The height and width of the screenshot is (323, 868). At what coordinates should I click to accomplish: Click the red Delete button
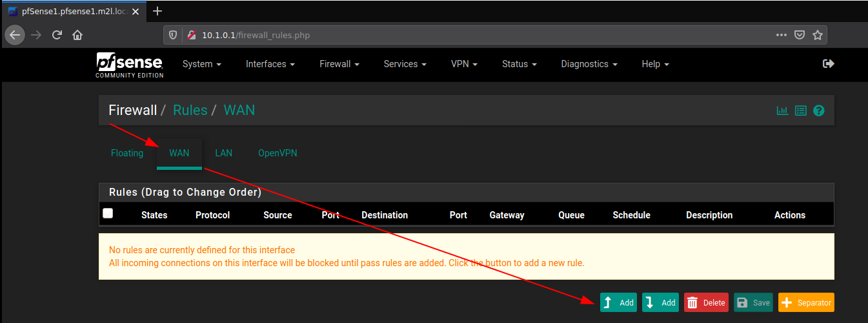(x=707, y=302)
